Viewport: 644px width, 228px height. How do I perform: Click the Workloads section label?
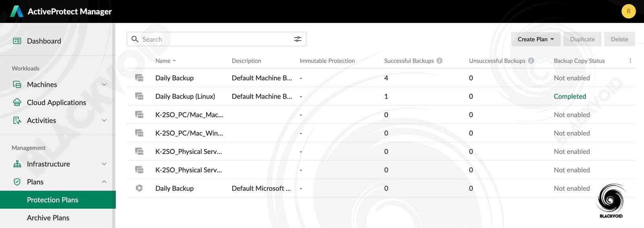pos(25,68)
